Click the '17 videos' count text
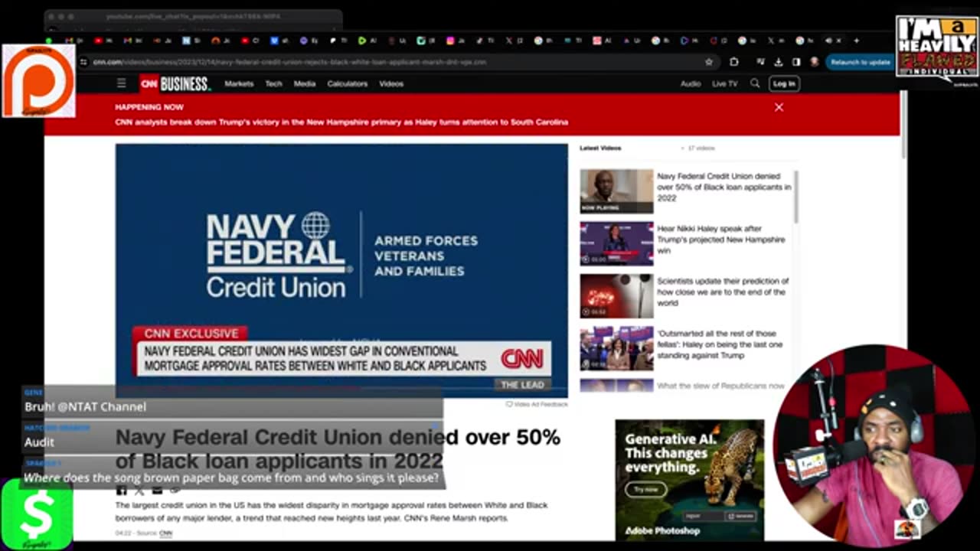980x551 pixels. (700, 148)
